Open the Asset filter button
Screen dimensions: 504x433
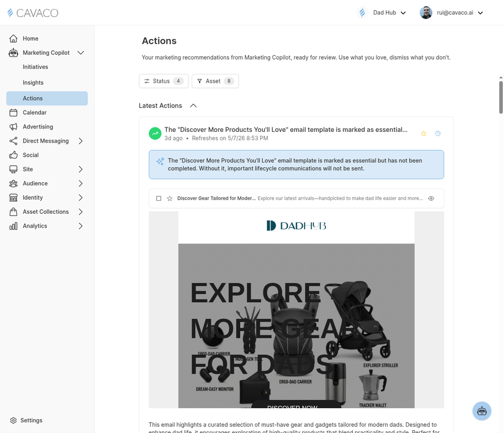pos(215,81)
